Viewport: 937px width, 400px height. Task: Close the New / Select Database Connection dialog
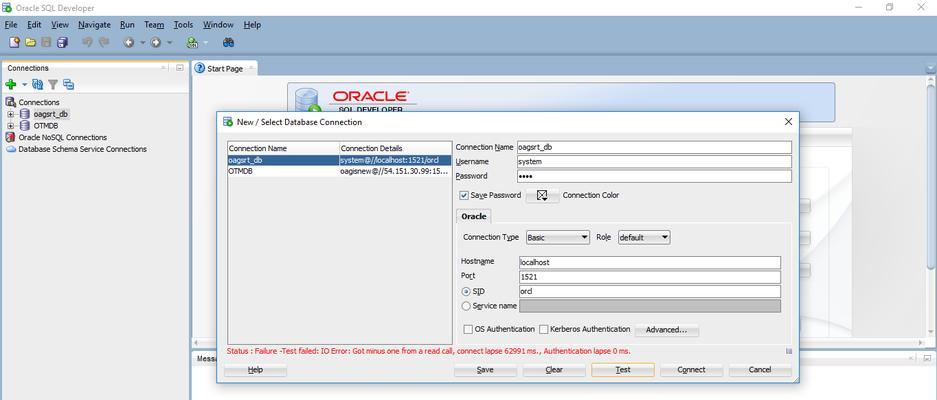pyautogui.click(x=788, y=121)
